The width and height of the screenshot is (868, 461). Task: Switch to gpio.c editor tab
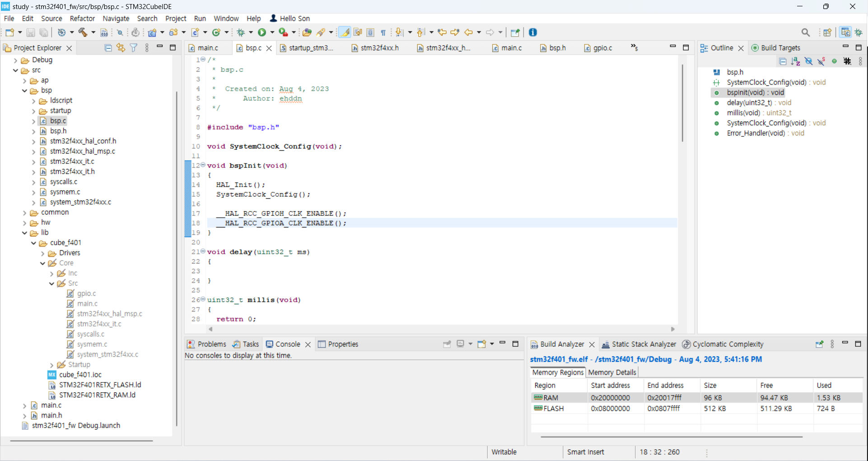point(598,48)
